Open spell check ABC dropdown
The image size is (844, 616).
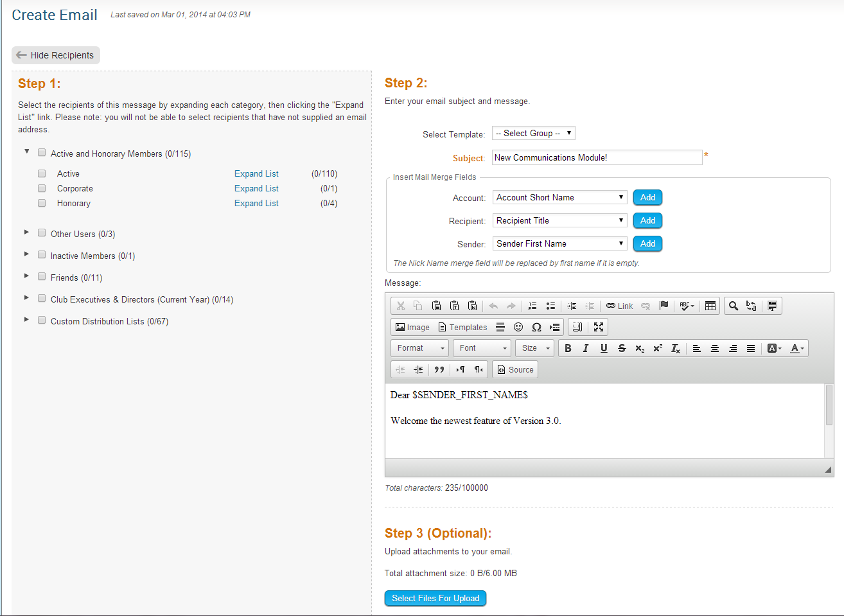[x=687, y=306]
